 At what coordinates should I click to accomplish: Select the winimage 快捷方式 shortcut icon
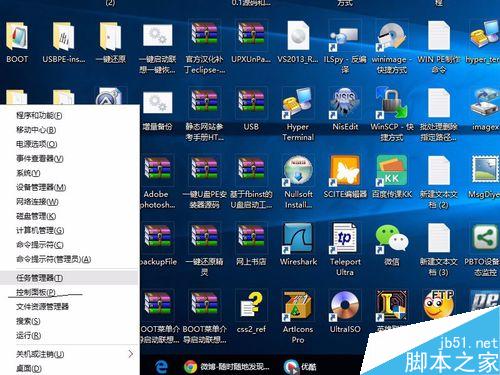[392, 37]
